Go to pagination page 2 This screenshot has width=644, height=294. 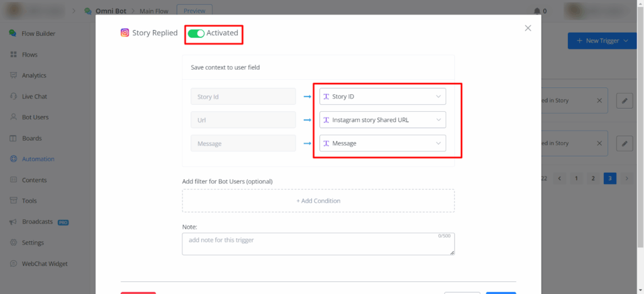pos(592,178)
